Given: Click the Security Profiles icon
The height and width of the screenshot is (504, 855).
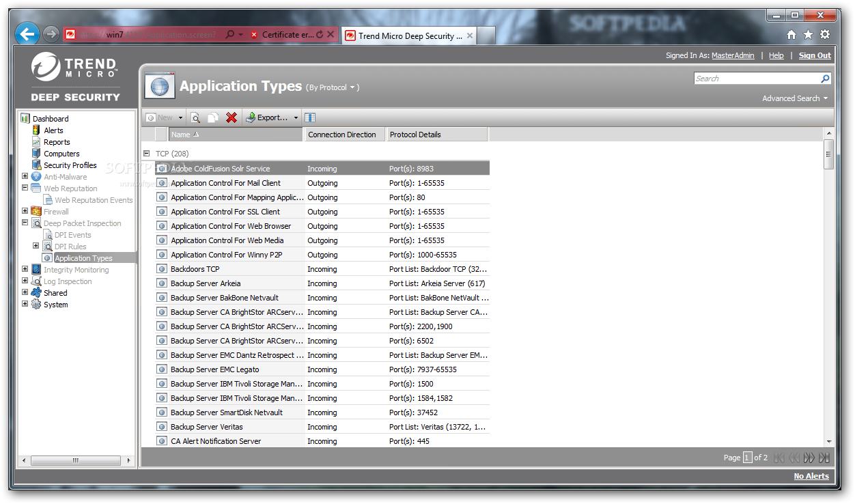Looking at the screenshot, I should [x=36, y=165].
